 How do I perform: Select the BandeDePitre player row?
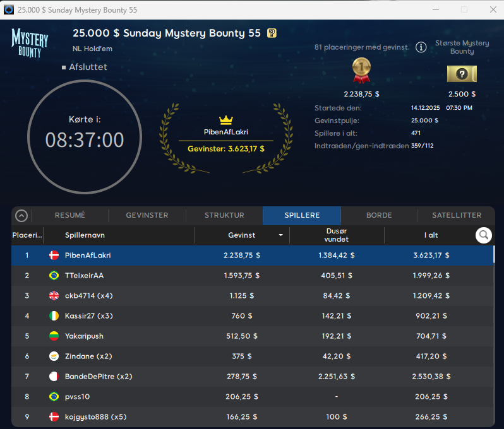pos(253,377)
